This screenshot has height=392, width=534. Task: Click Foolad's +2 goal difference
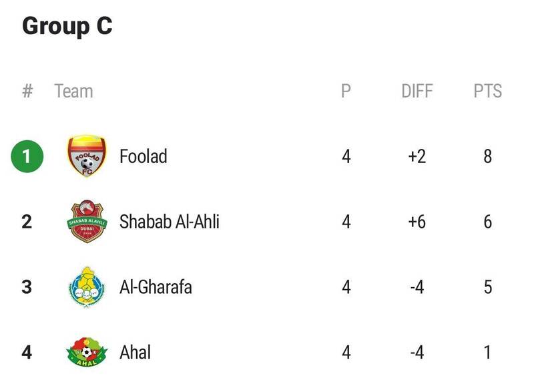(417, 156)
